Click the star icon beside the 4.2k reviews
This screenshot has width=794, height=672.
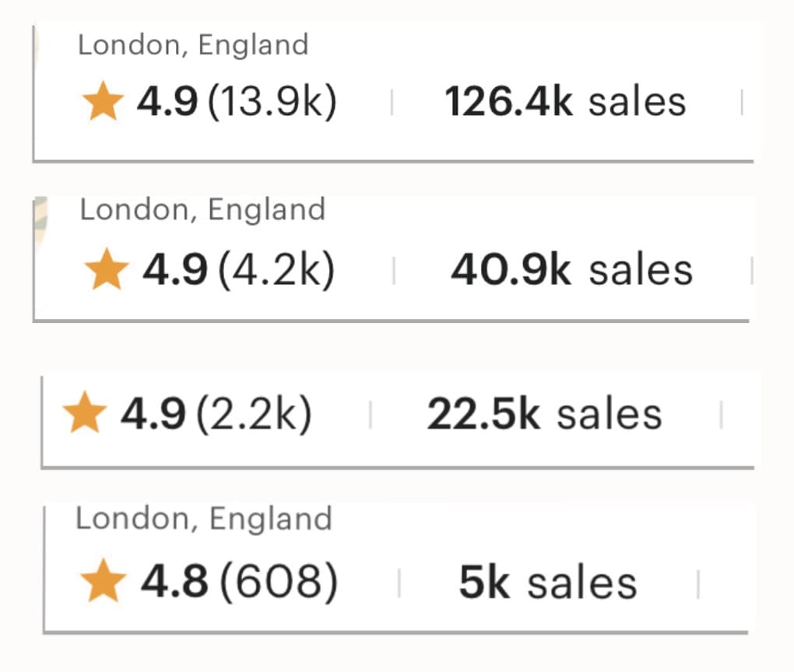pyautogui.click(x=106, y=269)
